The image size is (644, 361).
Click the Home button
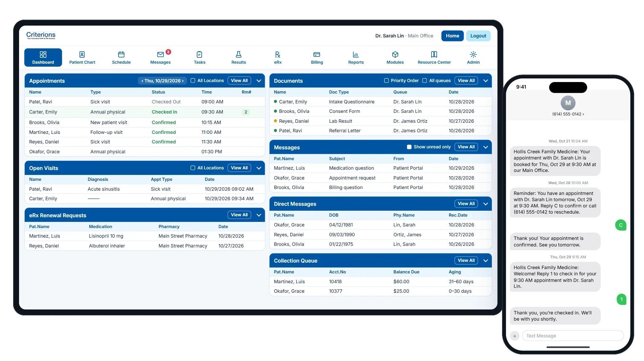(x=452, y=36)
